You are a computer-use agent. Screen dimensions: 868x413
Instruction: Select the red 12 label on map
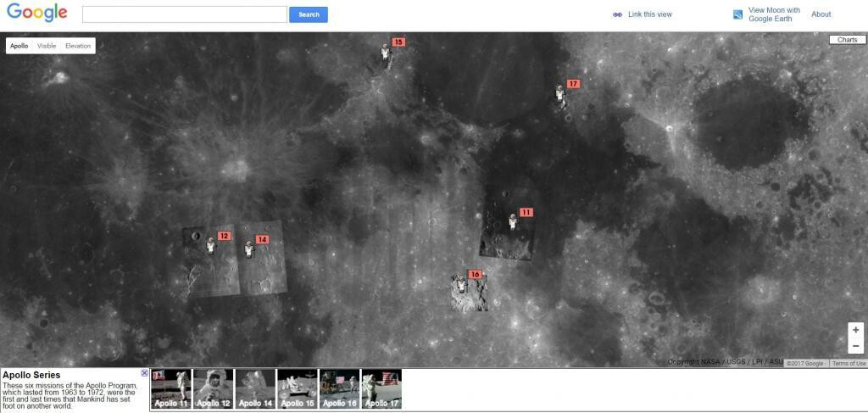(x=224, y=236)
